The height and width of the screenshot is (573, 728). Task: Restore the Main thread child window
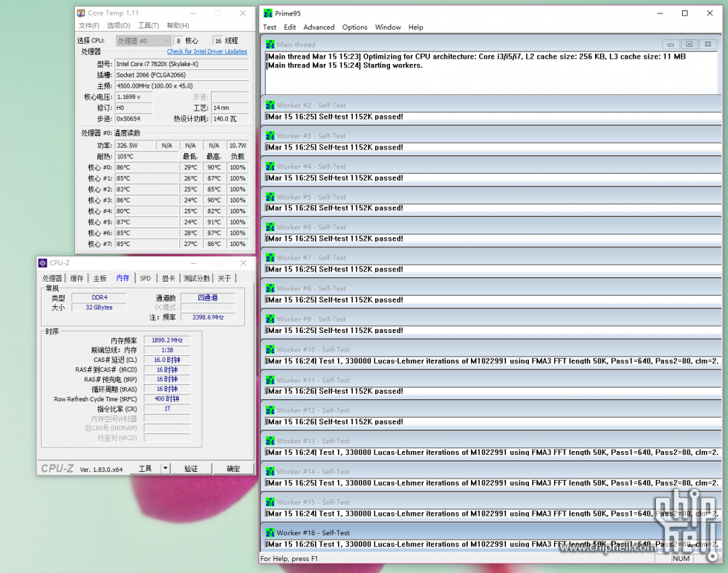689,45
